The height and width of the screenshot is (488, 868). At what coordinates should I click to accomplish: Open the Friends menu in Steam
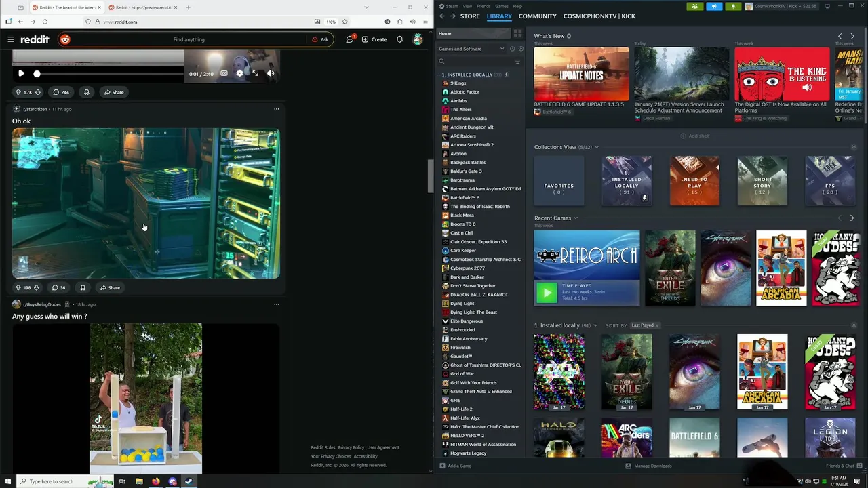pos(484,6)
